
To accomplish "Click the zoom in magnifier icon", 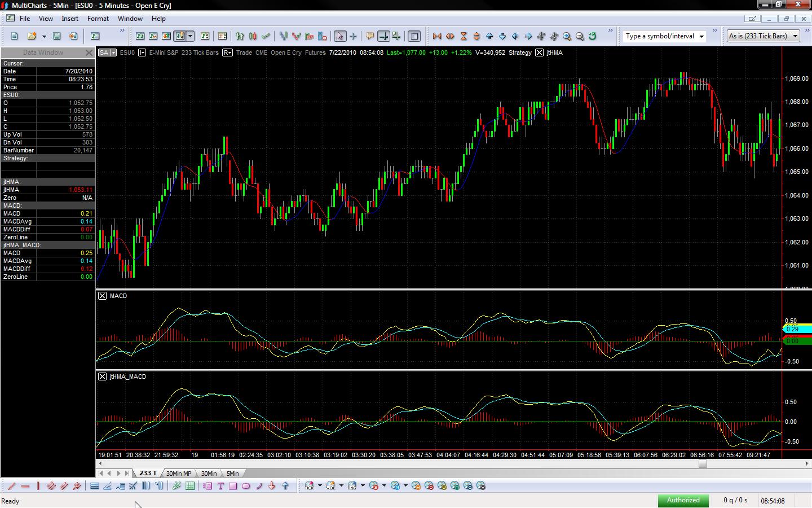I will pos(567,36).
